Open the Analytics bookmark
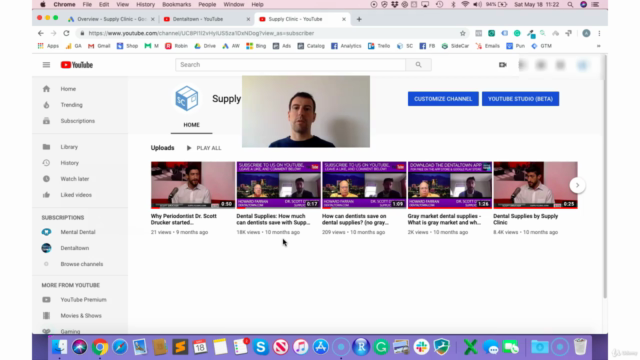The width and height of the screenshot is (640, 360). pyautogui.click(x=346, y=46)
